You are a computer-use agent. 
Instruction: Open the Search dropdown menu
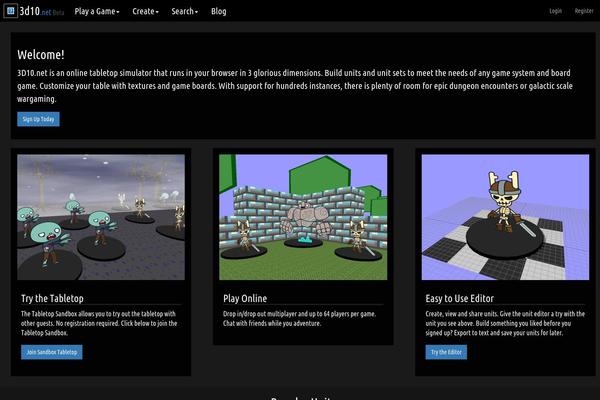[x=184, y=11]
